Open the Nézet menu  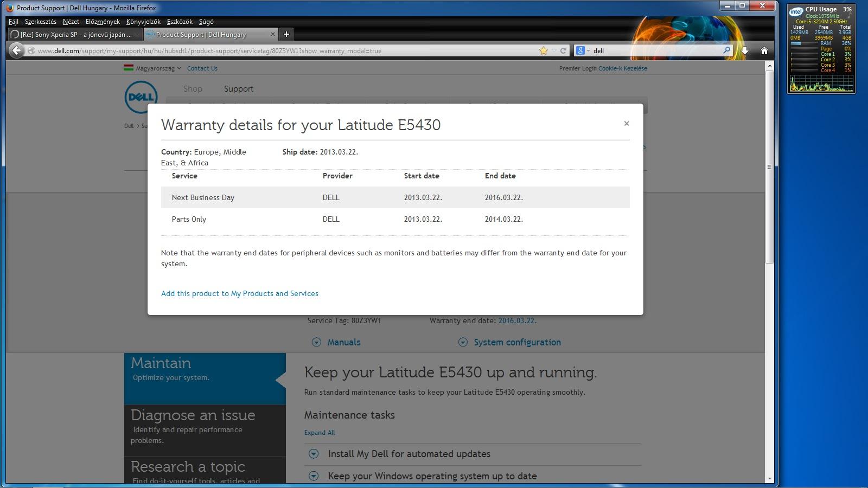point(71,22)
